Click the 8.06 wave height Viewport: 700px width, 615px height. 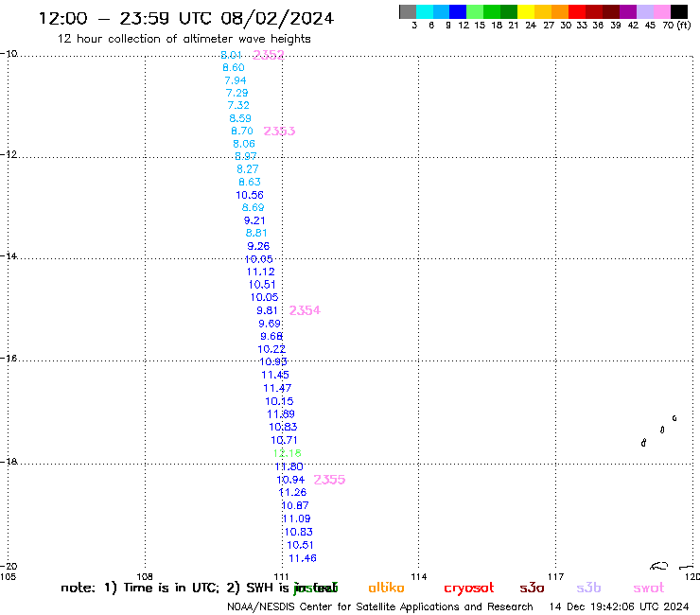pos(244,144)
